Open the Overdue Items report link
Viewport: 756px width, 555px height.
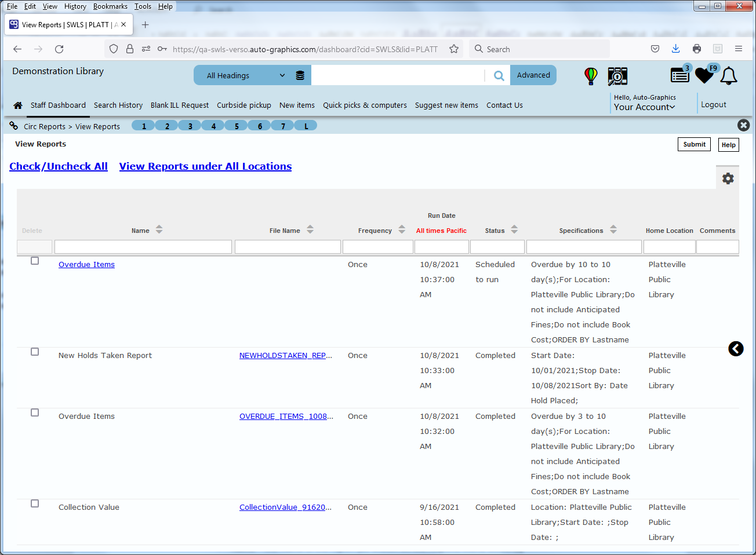coord(86,265)
